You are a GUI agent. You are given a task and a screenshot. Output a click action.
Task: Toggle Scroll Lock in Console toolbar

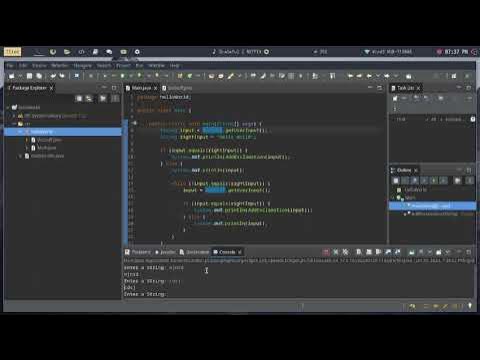pyautogui.click(x=369, y=252)
